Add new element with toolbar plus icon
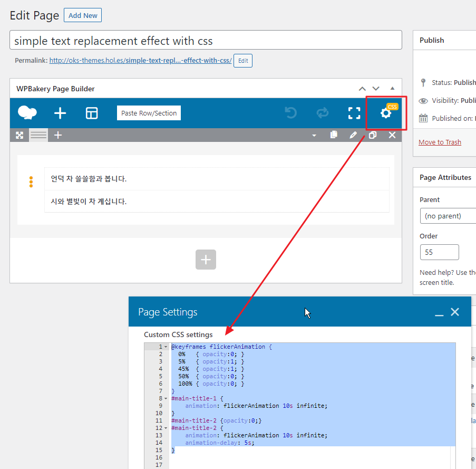Viewport: 476px width, 469px height. pos(60,113)
